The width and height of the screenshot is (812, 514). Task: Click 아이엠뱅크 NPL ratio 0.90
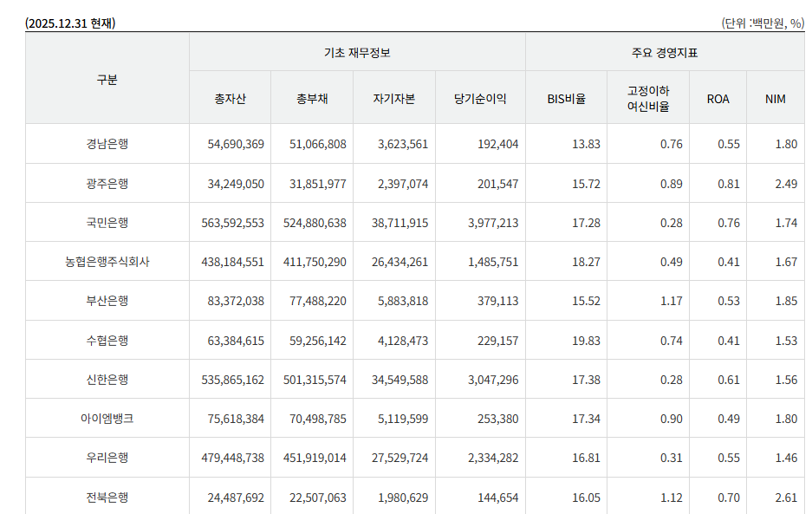point(671,419)
